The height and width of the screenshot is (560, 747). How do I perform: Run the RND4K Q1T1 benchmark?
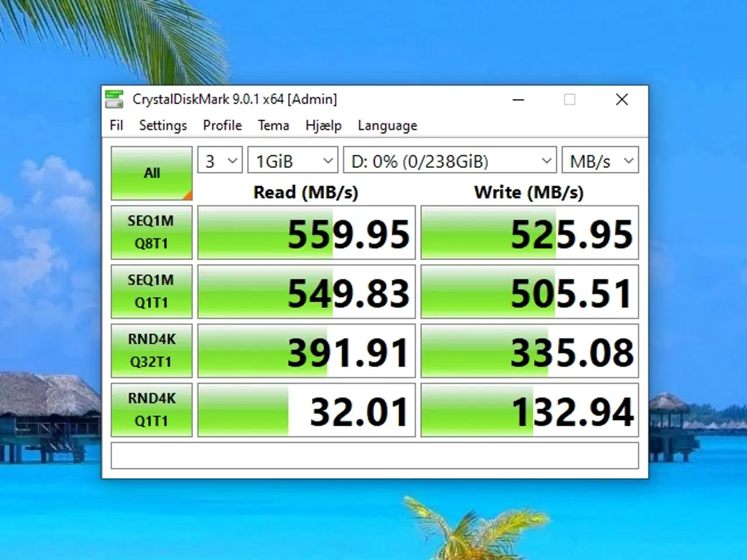(x=151, y=409)
